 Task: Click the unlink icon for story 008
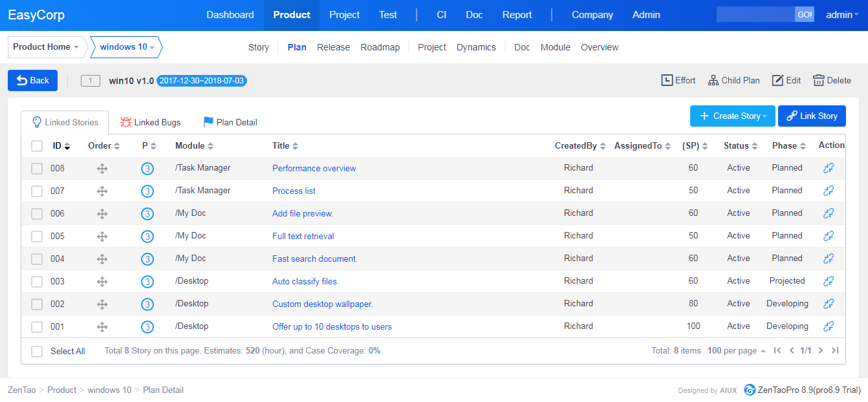[829, 168]
